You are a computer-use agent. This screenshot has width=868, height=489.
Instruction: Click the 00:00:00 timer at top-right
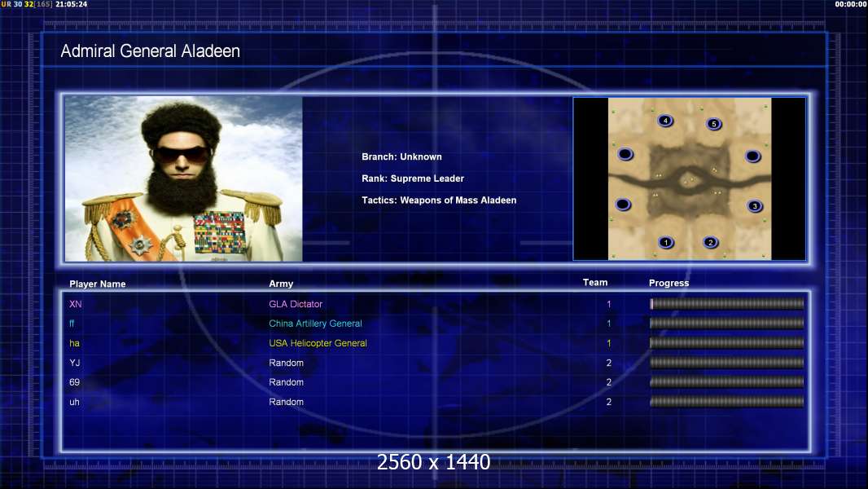[x=851, y=4]
